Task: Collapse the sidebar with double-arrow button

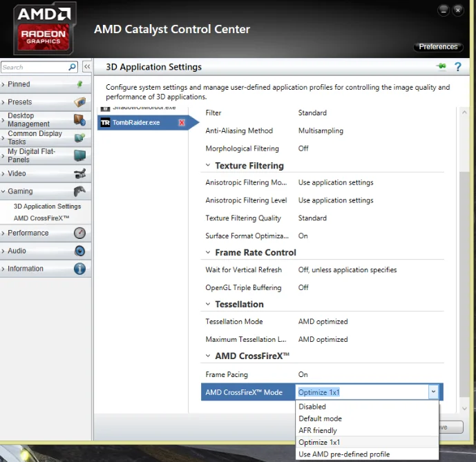Action: click(x=87, y=67)
